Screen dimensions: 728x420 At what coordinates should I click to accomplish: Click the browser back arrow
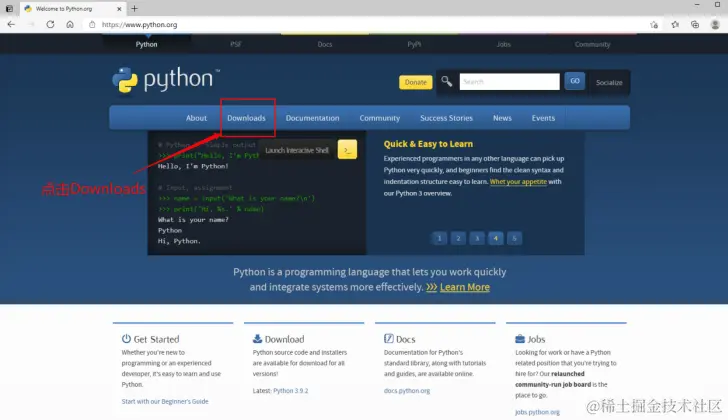coord(11,25)
